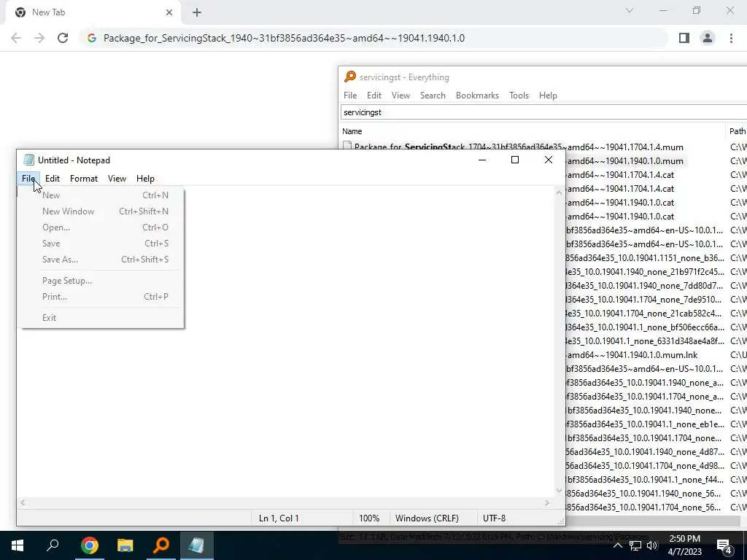Click Everything search box with servicingst
The image size is (747, 560).
click(x=543, y=112)
